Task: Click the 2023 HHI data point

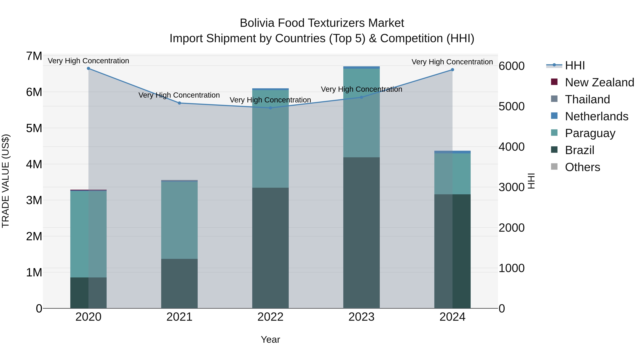Action: click(361, 97)
